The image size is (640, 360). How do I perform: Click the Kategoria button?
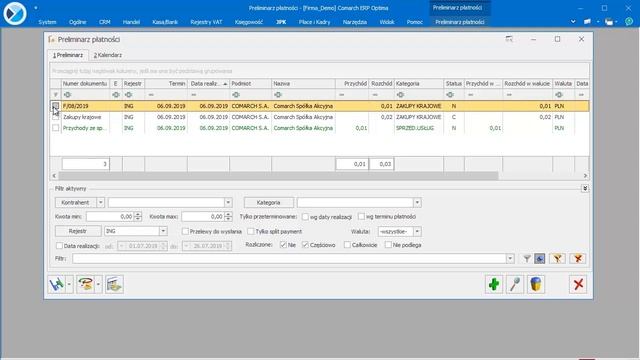269,202
